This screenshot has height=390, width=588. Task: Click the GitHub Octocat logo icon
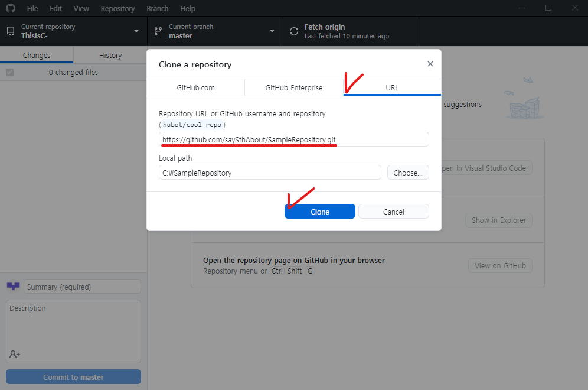click(x=11, y=8)
